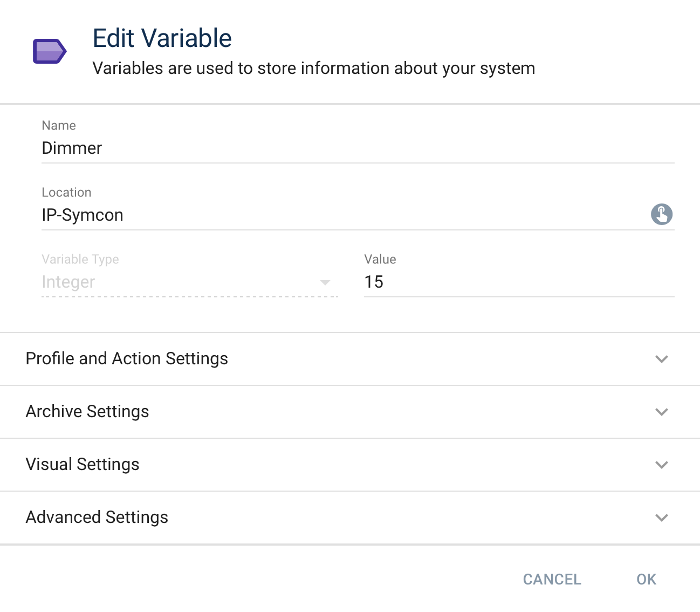Select the Visual Settings section title

point(83,465)
